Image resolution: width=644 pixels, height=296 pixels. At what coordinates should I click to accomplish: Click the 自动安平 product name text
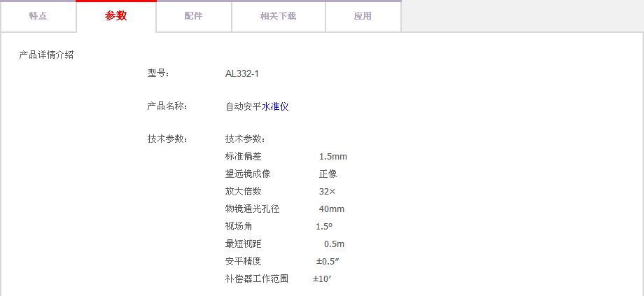click(243, 106)
